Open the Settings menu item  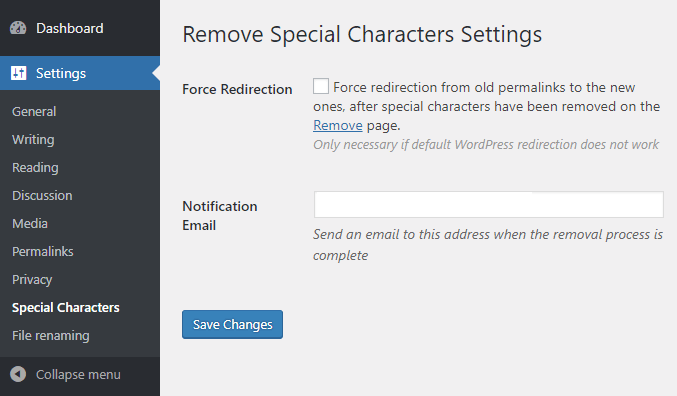click(80, 73)
